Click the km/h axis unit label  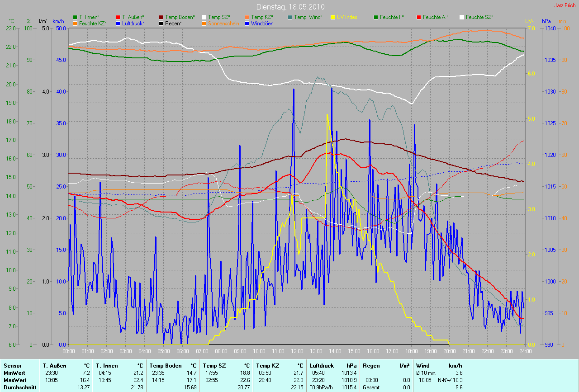(58, 21)
